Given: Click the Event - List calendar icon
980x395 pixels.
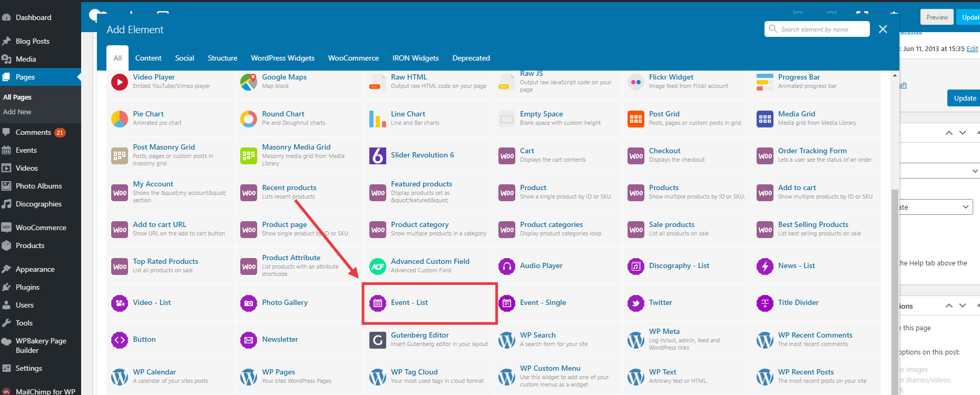Looking at the screenshot, I should (378, 303).
